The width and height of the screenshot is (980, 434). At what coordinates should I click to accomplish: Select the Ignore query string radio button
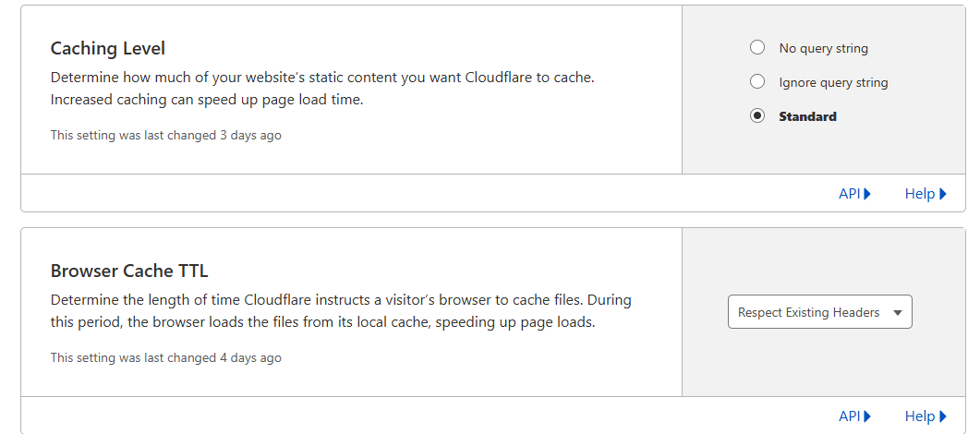[x=757, y=82]
